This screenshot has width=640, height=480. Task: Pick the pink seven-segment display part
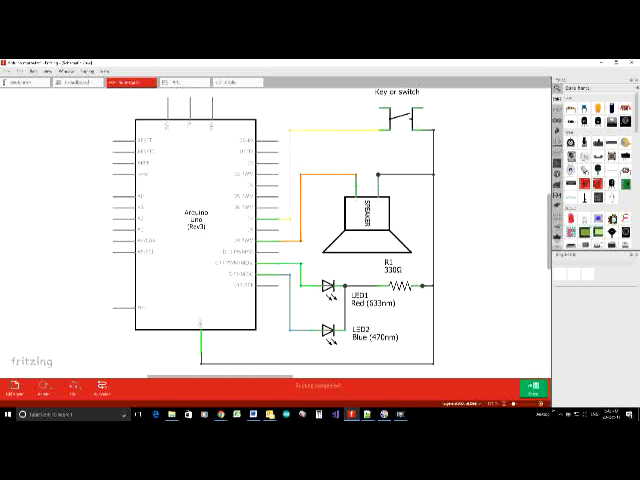pyautogui.click(x=625, y=219)
